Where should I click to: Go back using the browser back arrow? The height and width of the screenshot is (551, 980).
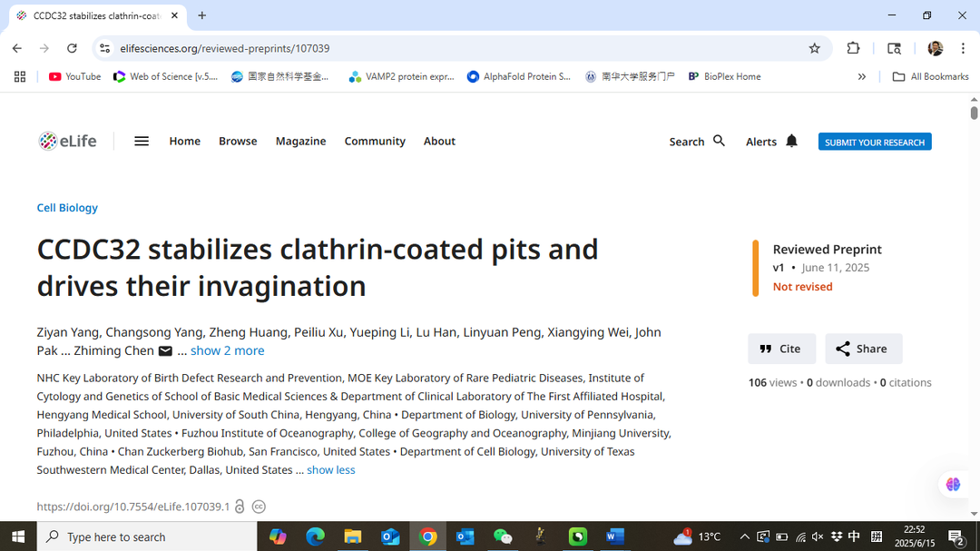17,48
